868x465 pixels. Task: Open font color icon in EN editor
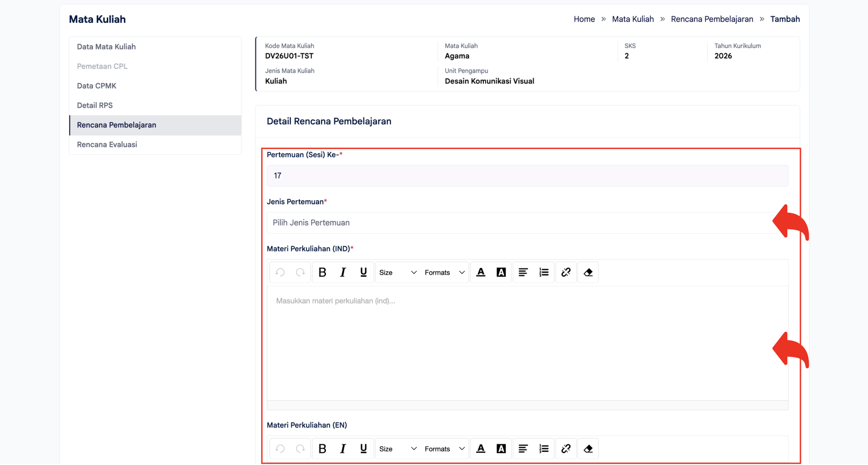(x=481, y=449)
